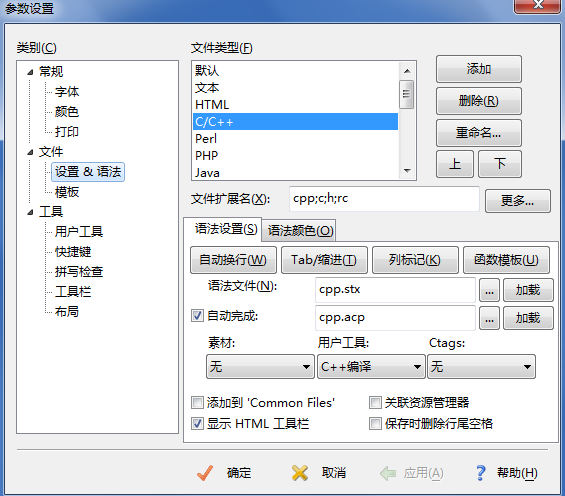Click the file type list scrollbar thumb

coord(406,94)
